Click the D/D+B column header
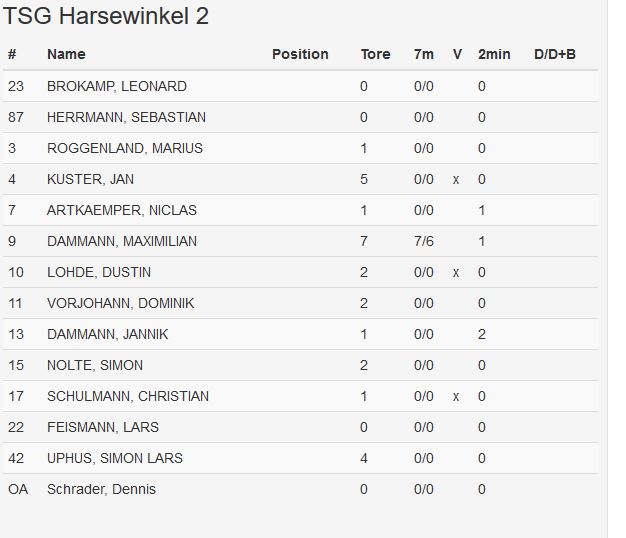626x538 pixels. (555, 54)
